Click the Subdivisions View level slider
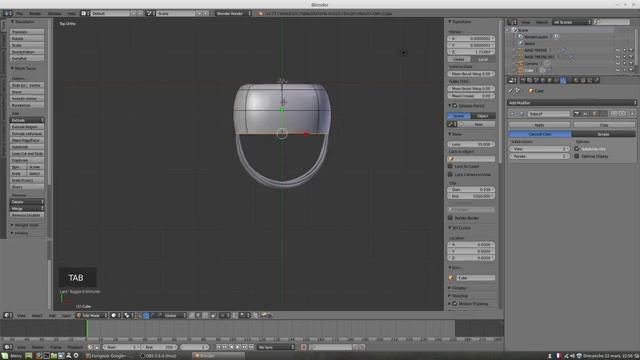The image size is (640, 360). click(539, 149)
